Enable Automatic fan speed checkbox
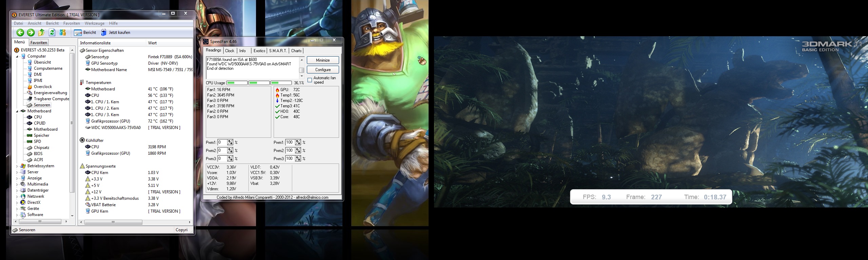 pyautogui.click(x=310, y=80)
